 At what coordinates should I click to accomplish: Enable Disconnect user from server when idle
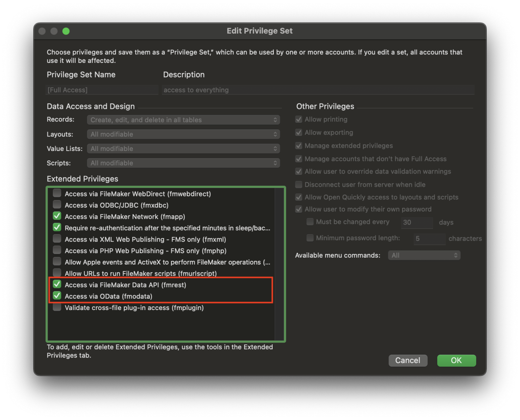(x=299, y=184)
